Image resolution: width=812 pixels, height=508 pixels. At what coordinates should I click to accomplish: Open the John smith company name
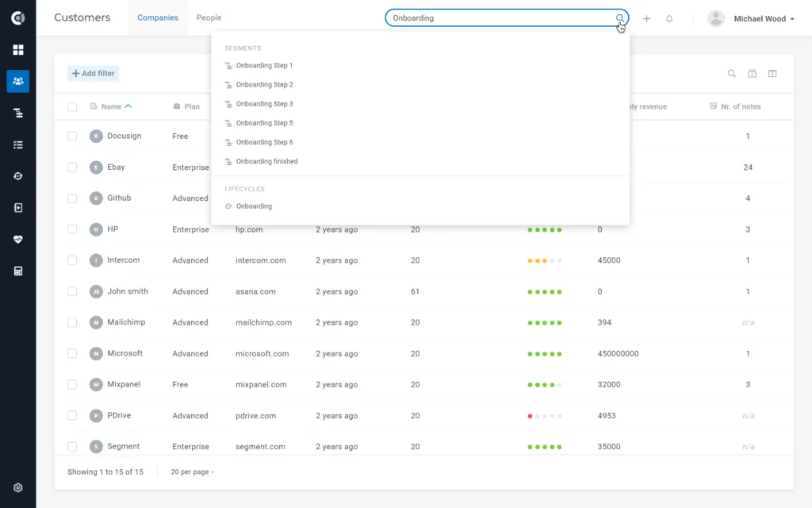(128, 291)
